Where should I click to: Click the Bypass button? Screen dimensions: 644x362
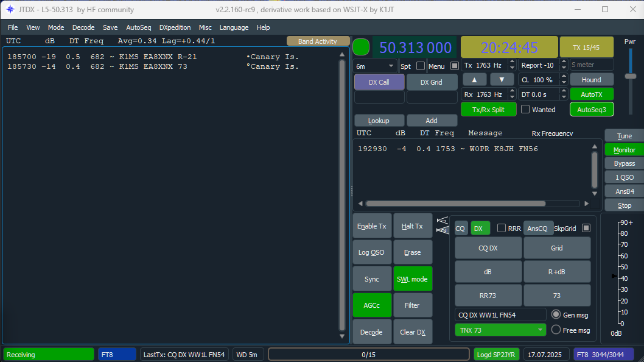(625, 163)
